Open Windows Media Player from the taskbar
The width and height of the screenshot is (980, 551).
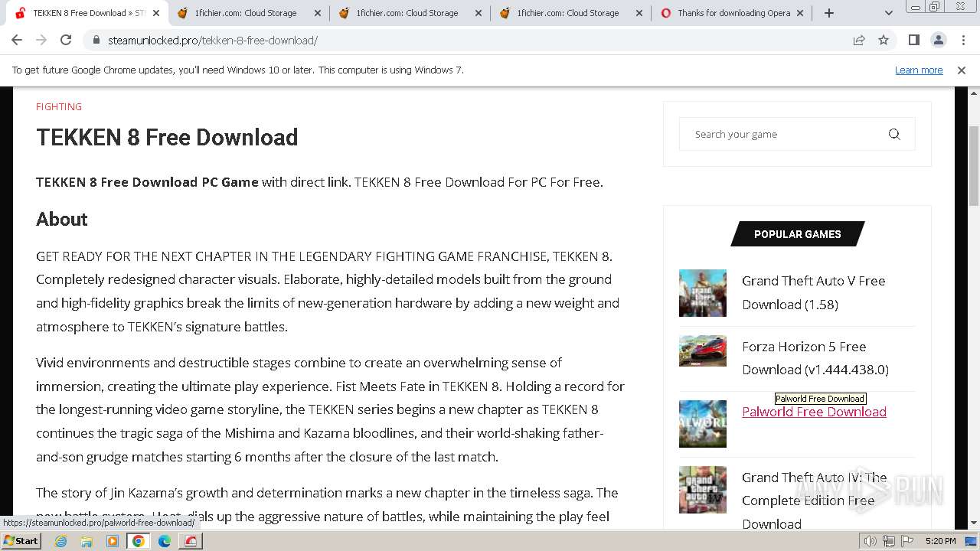coord(113,541)
